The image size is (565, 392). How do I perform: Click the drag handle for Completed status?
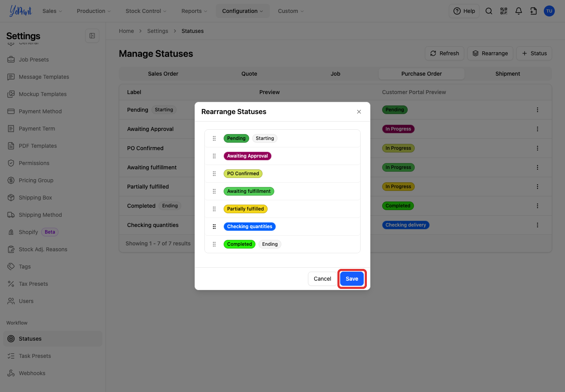pos(214,244)
